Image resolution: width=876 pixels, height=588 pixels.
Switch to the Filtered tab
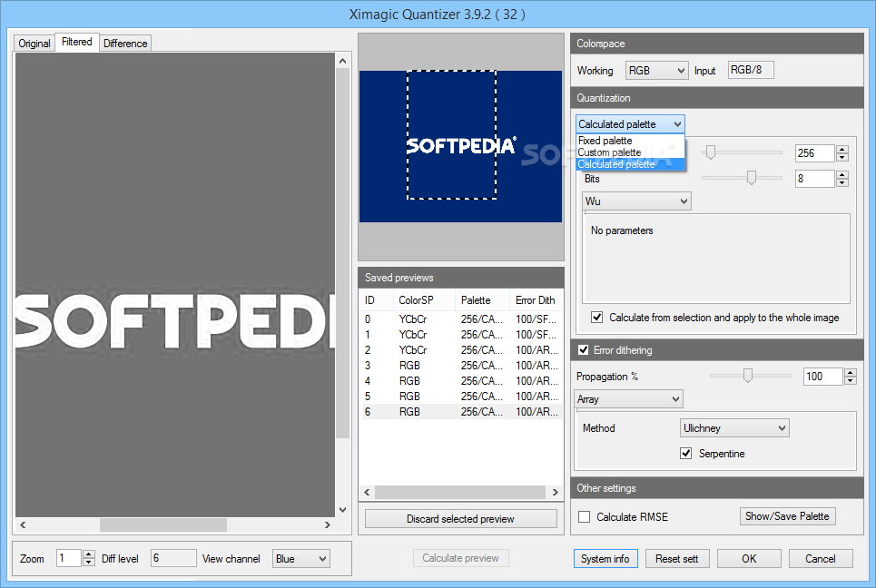click(x=76, y=42)
